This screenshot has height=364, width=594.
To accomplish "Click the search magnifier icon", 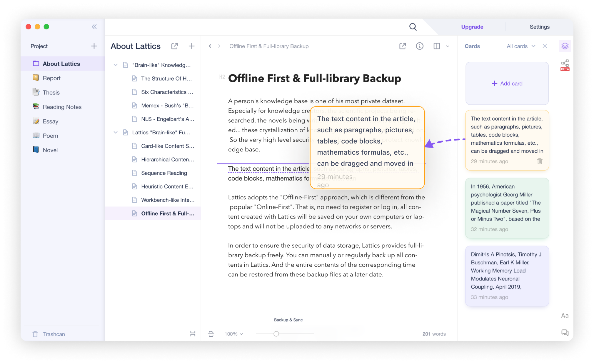I will click(413, 27).
